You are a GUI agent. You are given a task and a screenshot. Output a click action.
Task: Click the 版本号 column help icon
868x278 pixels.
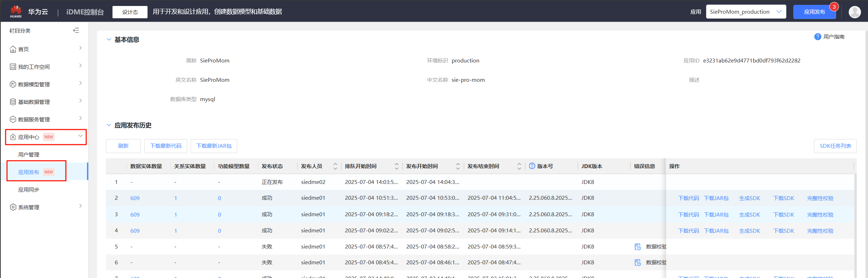click(532, 166)
